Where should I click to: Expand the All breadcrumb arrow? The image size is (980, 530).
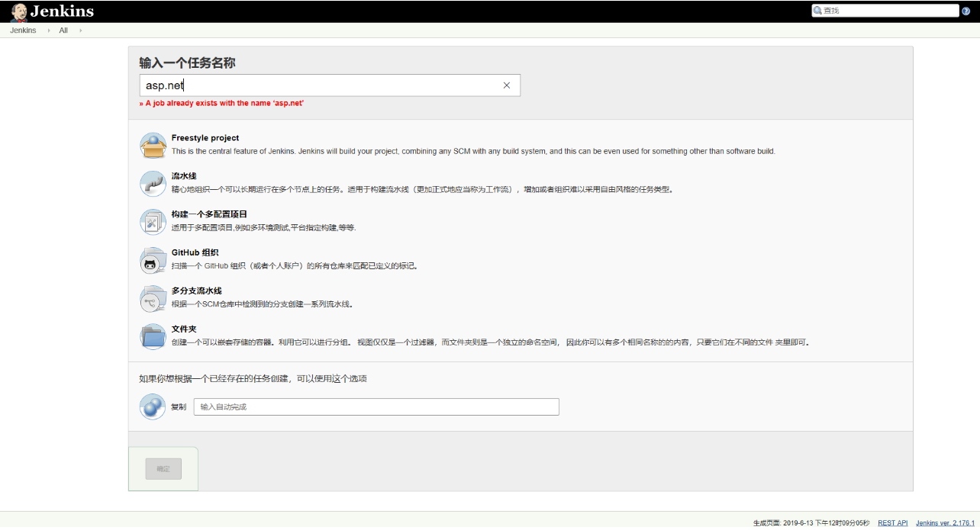[80, 31]
